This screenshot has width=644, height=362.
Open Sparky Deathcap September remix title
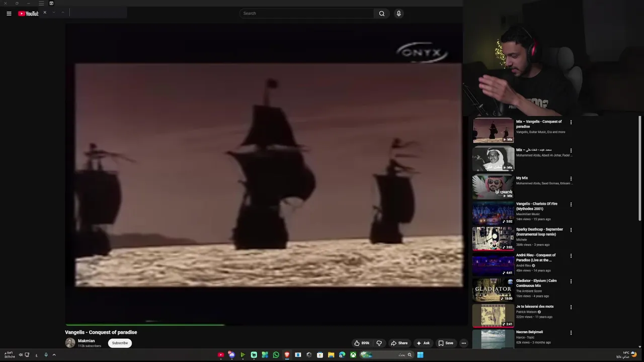(x=539, y=232)
